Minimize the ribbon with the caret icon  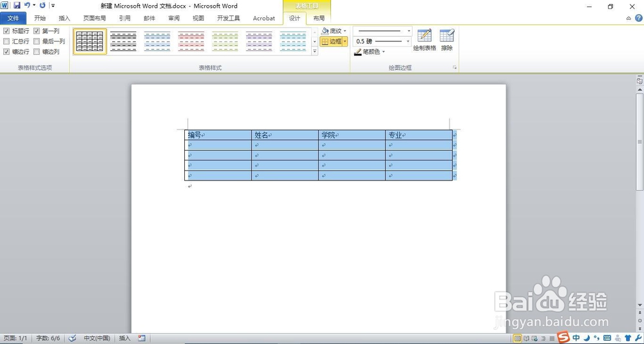[629, 18]
